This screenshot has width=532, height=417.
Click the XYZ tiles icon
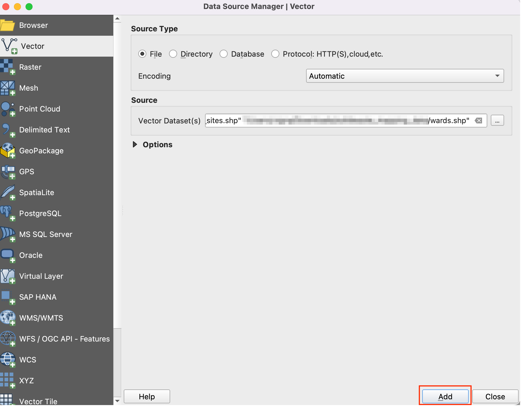pos(8,381)
